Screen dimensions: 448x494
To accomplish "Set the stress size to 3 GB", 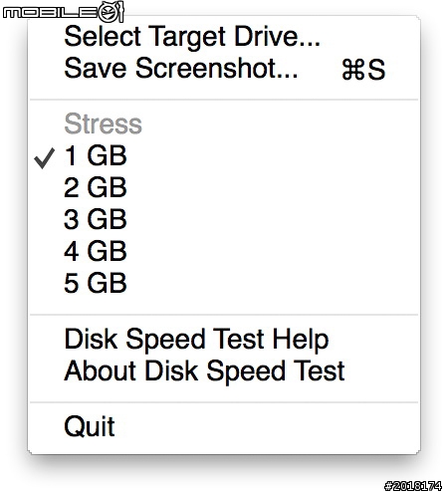I will point(224,219).
